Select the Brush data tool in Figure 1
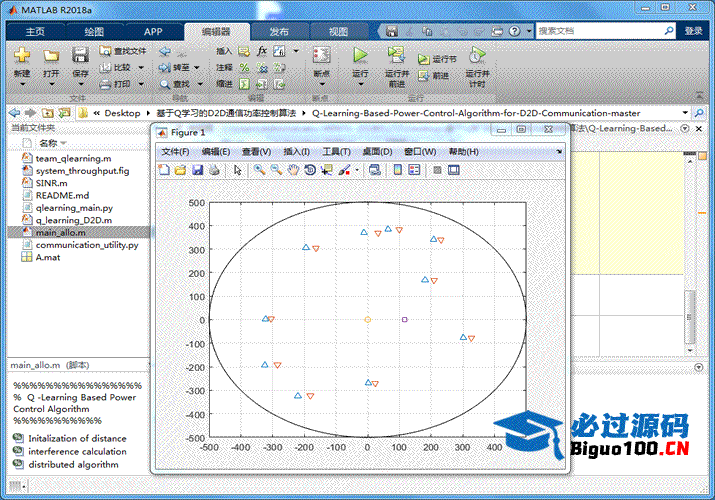The width and height of the screenshot is (715, 500). 344,170
